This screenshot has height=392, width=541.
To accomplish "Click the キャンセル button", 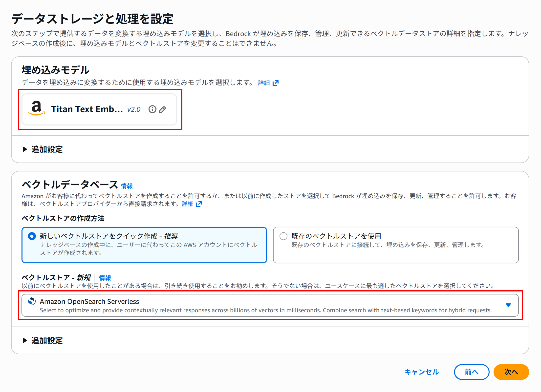I will (x=421, y=372).
